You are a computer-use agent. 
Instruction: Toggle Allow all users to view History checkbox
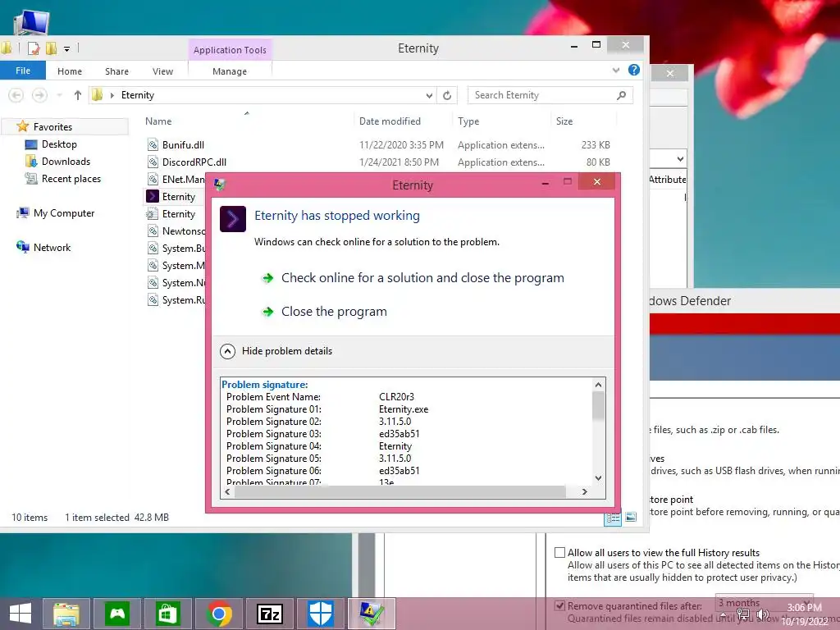point(559,552)
